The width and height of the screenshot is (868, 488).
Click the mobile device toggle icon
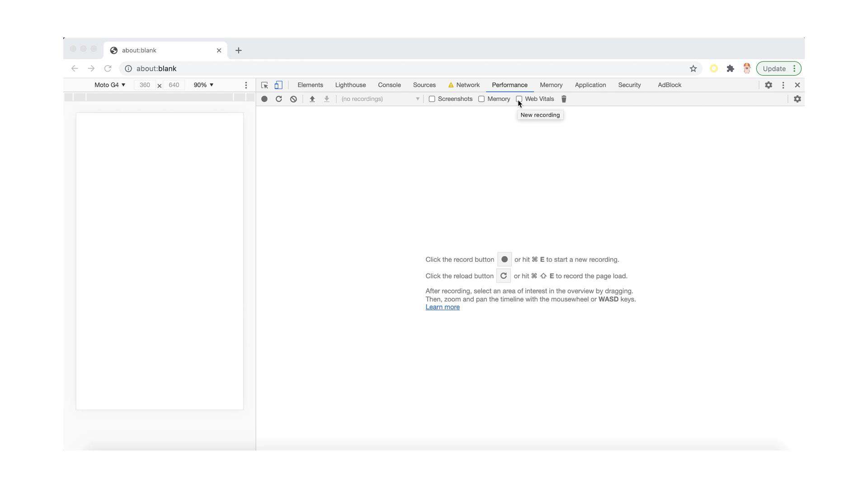point(278,84)
